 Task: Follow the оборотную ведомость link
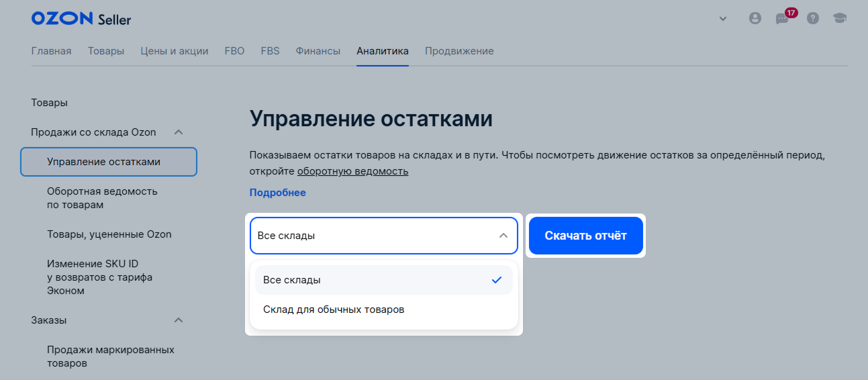(353, 171)
